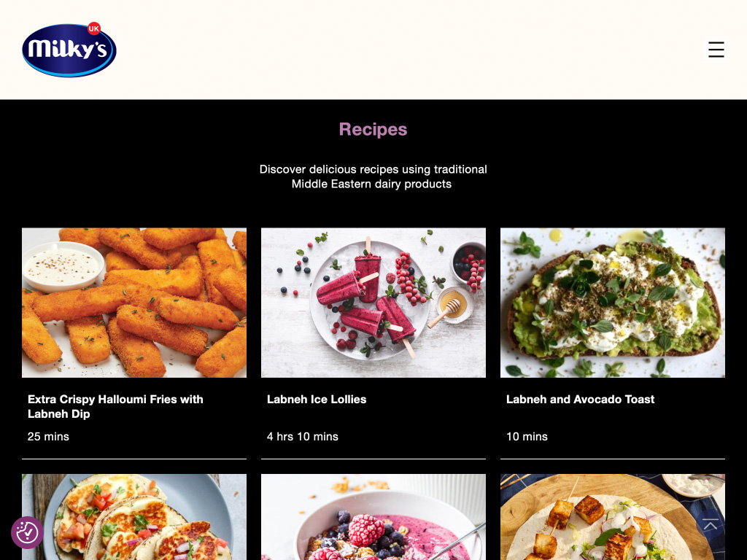Click the red UK badge on logo
This screenshot has width=747, height=560.
[x=94, y=28]
